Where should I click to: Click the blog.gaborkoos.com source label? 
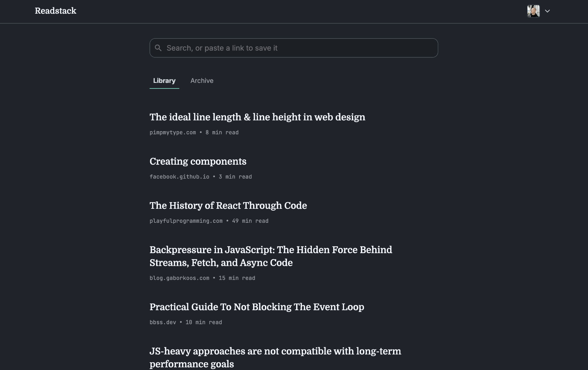[180, 278]
